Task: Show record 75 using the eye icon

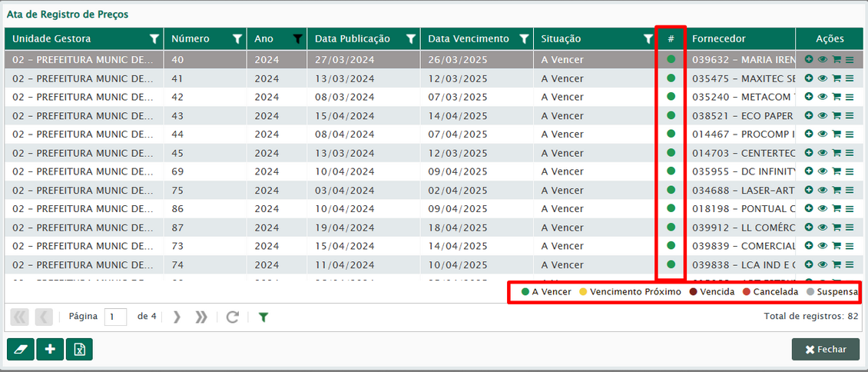Action: click(x=823, y=190)
